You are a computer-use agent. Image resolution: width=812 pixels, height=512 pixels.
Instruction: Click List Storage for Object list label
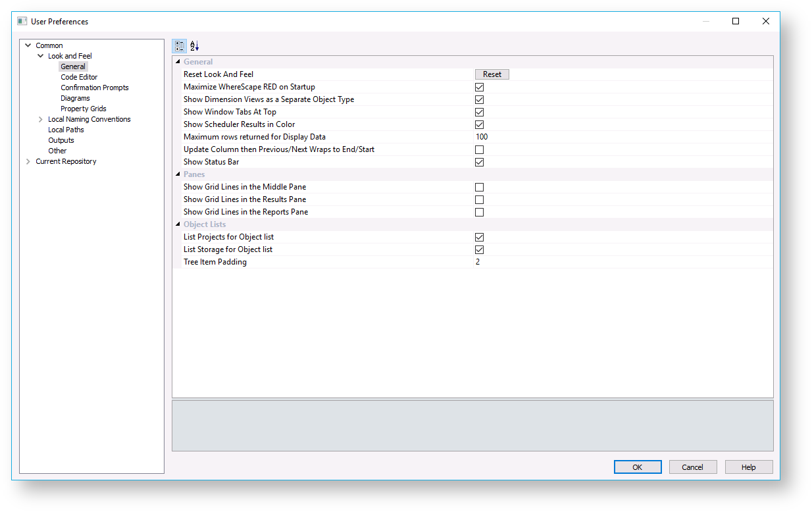(x=228, y=249)
